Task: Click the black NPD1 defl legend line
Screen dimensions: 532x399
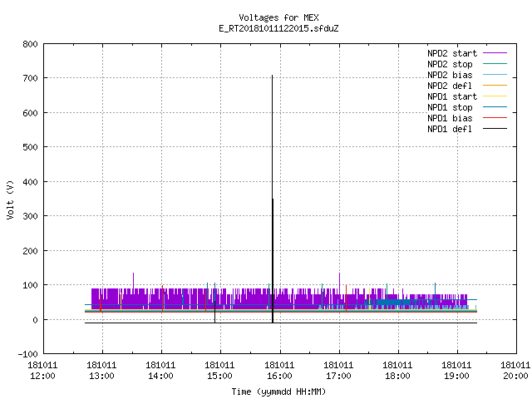Action: [495, 129]
